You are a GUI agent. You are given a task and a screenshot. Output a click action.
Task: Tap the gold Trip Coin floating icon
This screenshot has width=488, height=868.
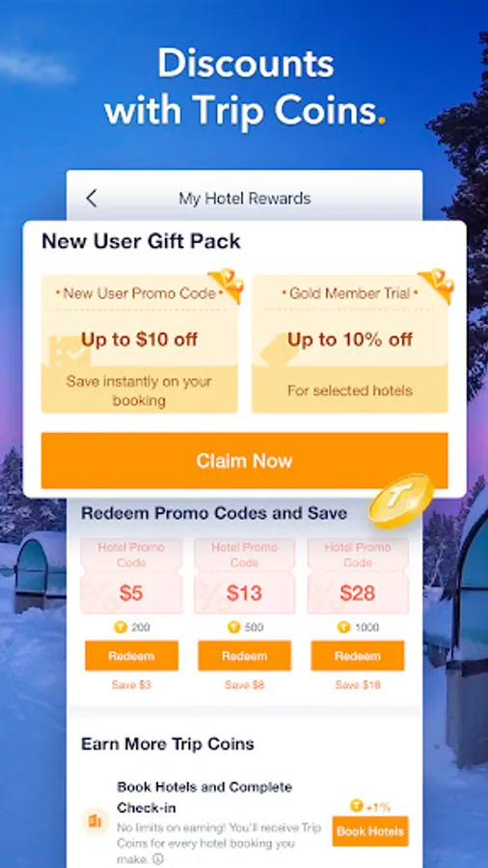point(400,500)
